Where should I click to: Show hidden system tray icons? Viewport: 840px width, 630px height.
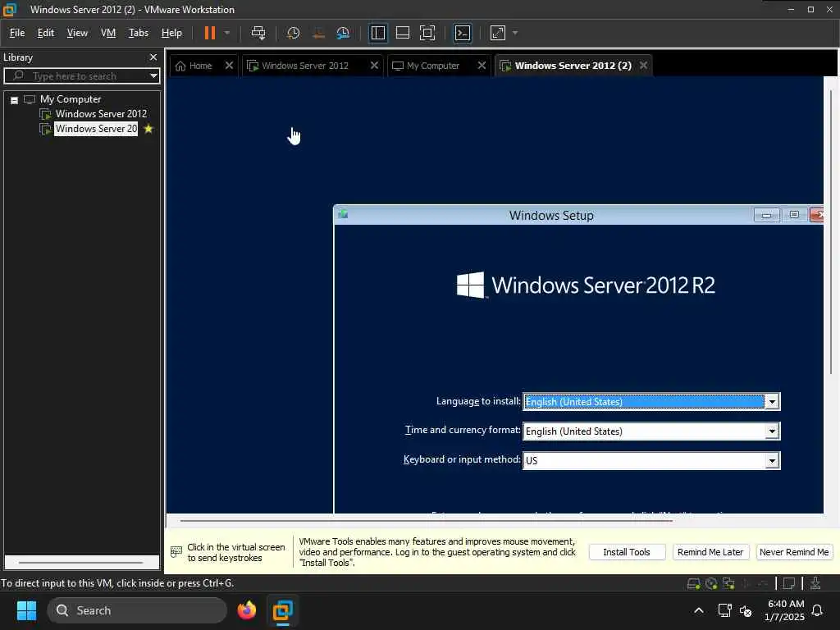click(699, 610)
